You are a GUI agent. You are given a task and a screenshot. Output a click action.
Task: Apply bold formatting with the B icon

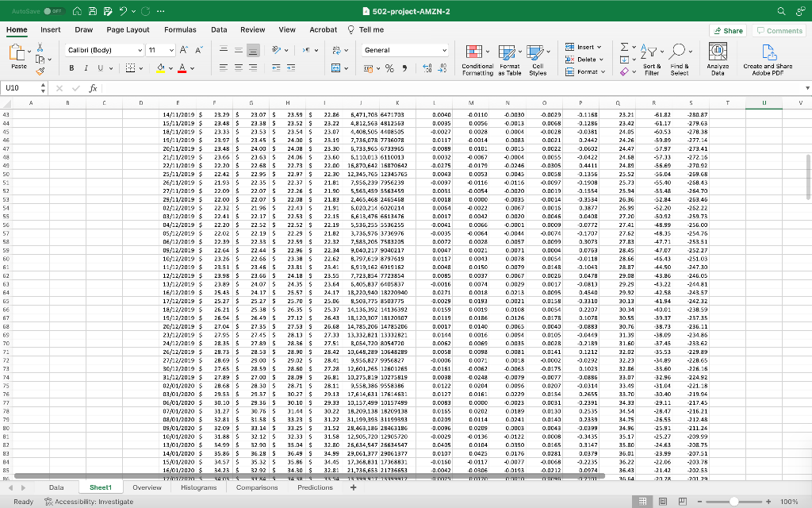(x=73, y=68)
